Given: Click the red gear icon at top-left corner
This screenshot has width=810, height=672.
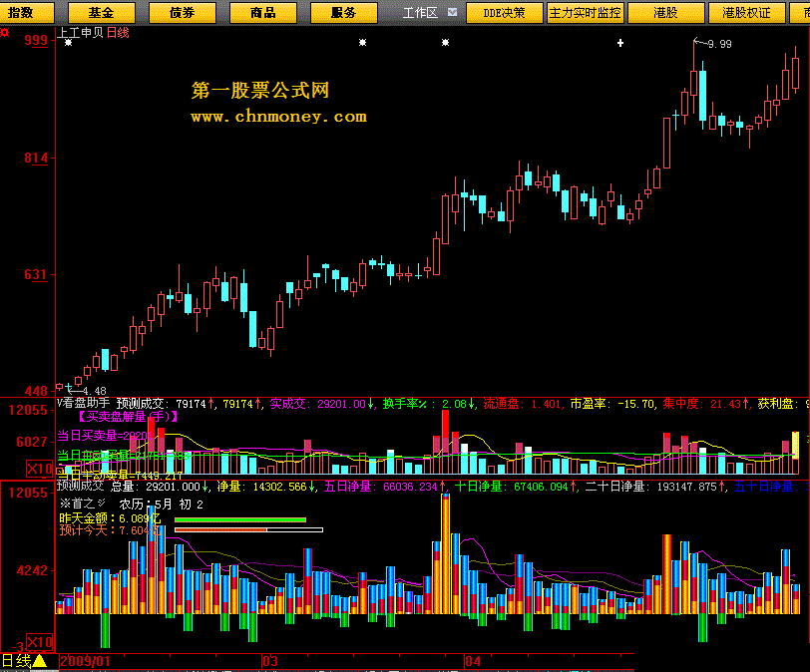Looking at the screenshot, I should [x=5, y=33].
